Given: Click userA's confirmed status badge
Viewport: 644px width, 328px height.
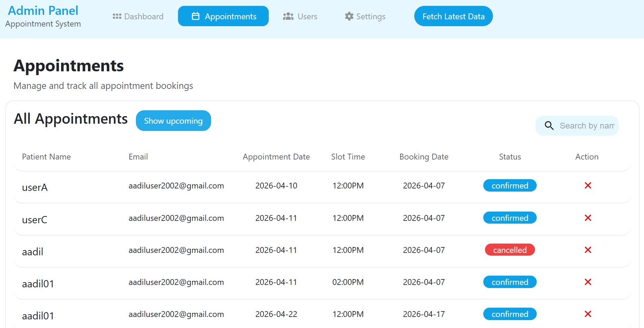Looking at the screenshot, I should click(x=510, y=185).
